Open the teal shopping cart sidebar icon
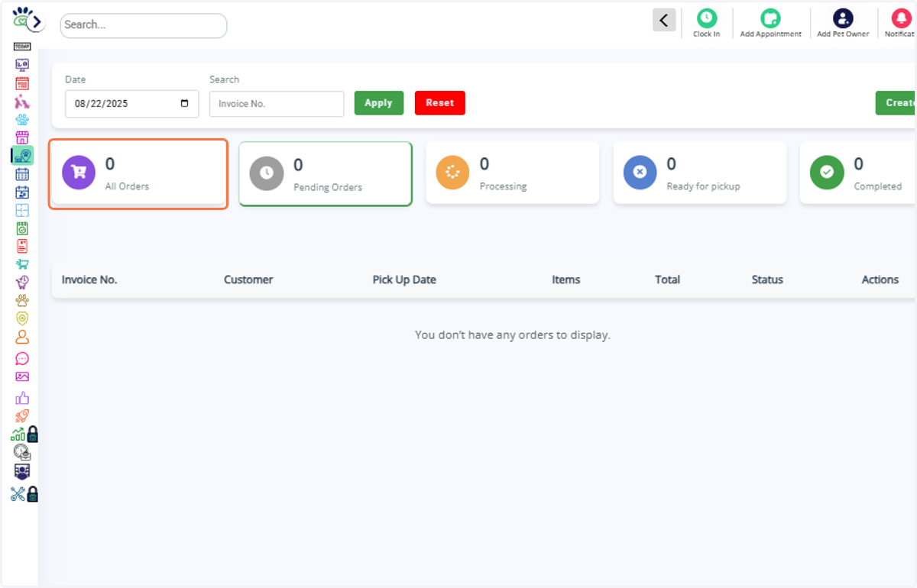The image size is (917, 588). point(22,264)
